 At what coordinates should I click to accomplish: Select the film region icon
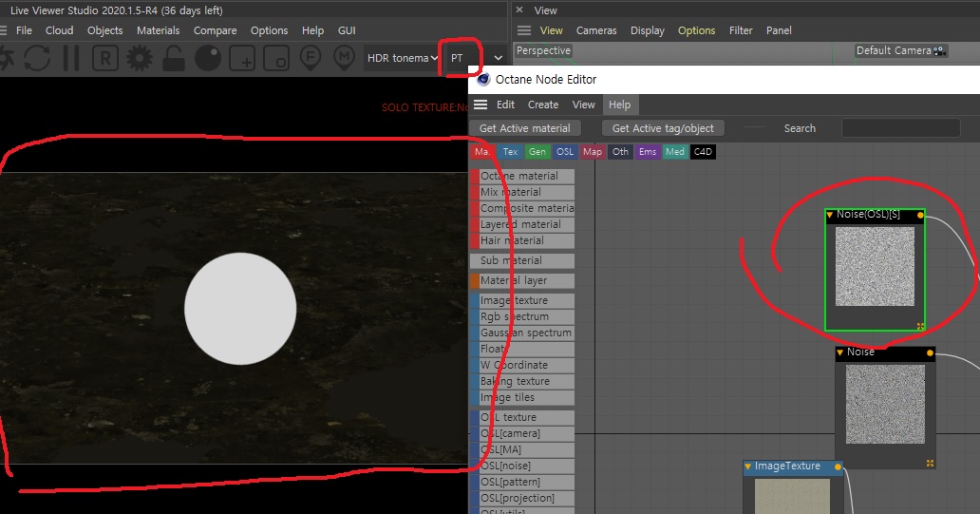[x=276, y=58]
